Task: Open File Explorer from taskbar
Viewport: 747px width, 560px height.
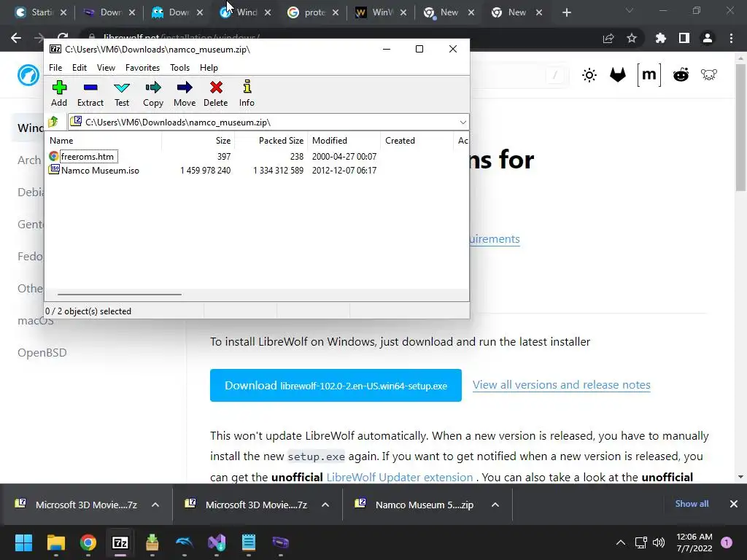Action: pos(55,542)
